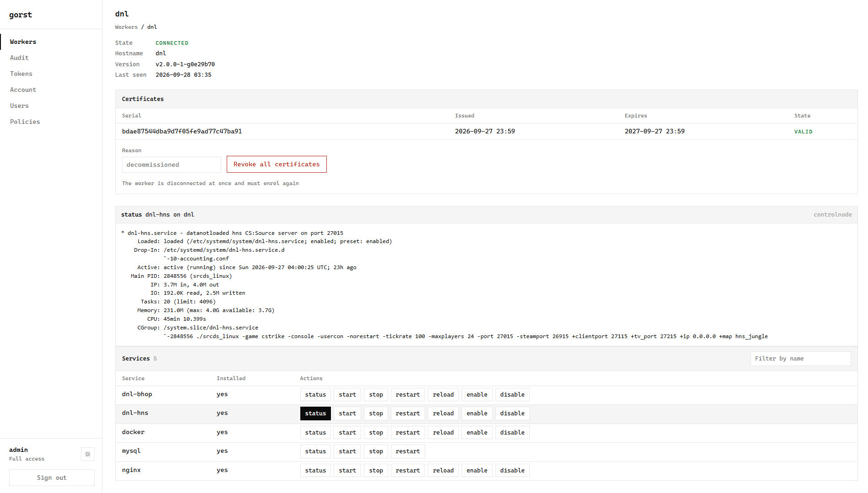The image size is (868, 493).
Task: Sign out of the admin account
Action: click(x=52, y=477)
